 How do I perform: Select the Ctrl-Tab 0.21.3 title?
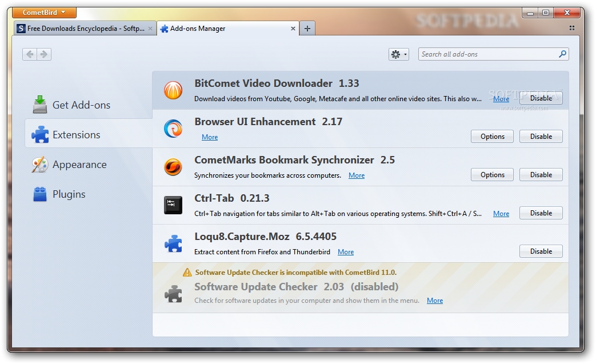(232, 198)
